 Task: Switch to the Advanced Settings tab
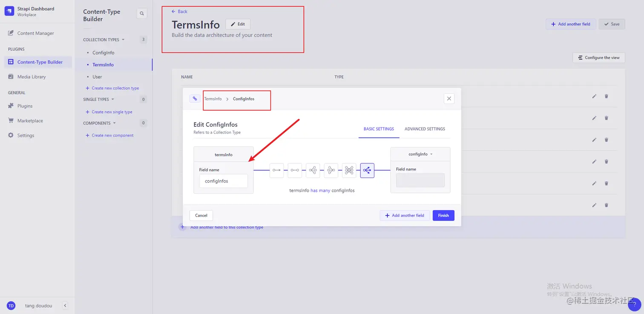click(425, 129)
